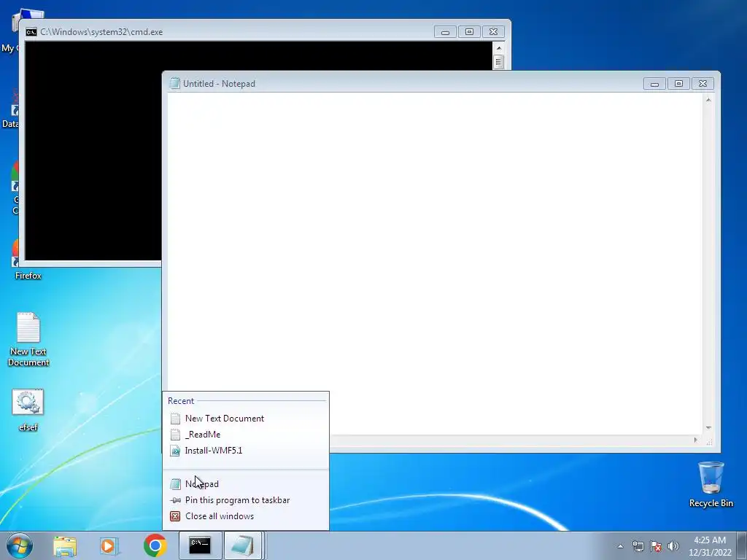747x560 pixels.
Task: Click the Notepad title bar icon
Action: tap(175, 83)
